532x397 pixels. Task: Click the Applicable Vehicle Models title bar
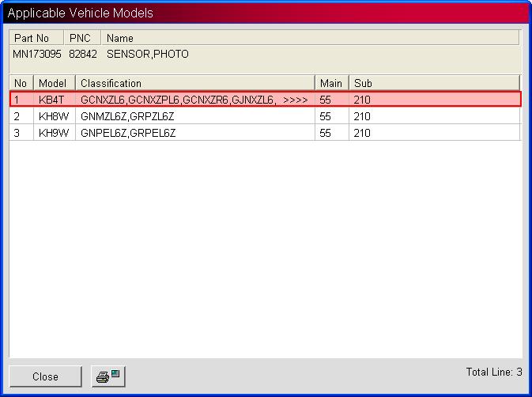[266, 13]
